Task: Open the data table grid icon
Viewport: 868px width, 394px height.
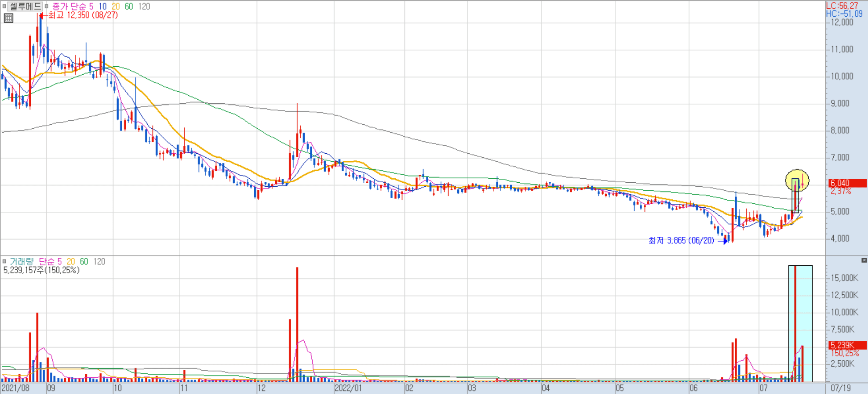Action: (8, 18)
